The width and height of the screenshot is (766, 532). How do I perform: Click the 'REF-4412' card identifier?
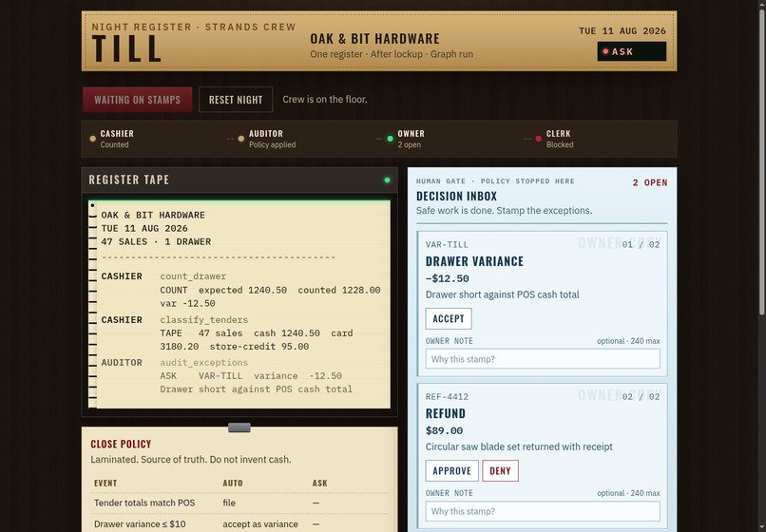tap(447, 397)
